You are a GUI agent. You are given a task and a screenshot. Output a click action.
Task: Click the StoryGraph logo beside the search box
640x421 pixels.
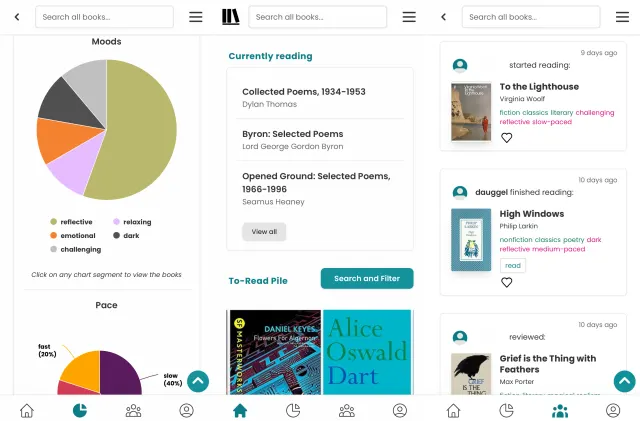231,17
